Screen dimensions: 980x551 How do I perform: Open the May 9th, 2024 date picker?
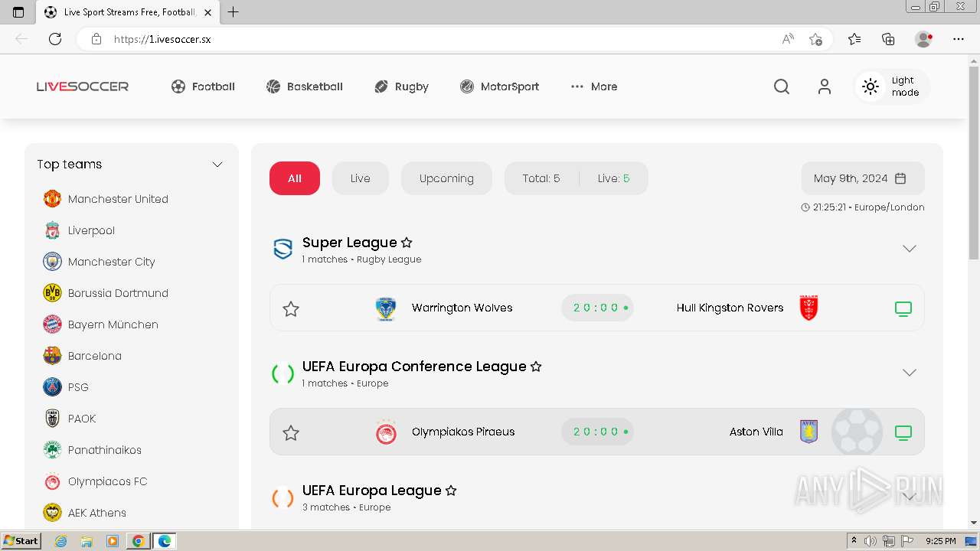pyautogui.click(x=863, y=178)
